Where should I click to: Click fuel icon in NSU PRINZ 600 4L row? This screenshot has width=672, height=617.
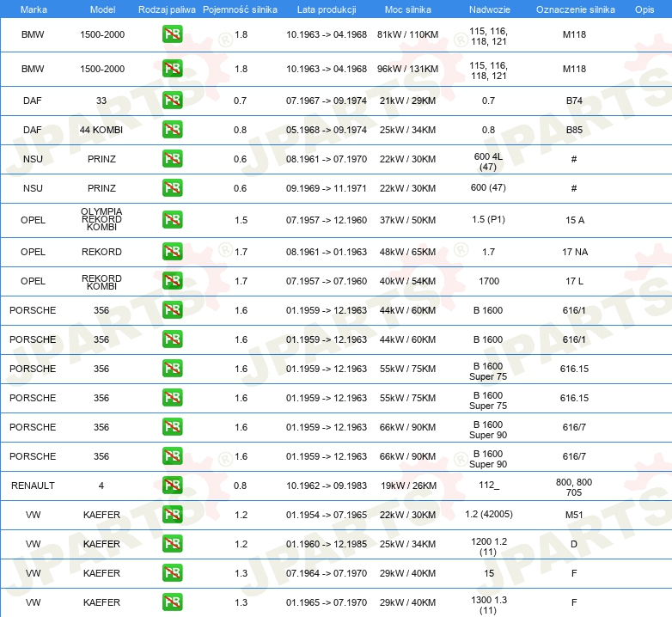(x=172, y=158)
